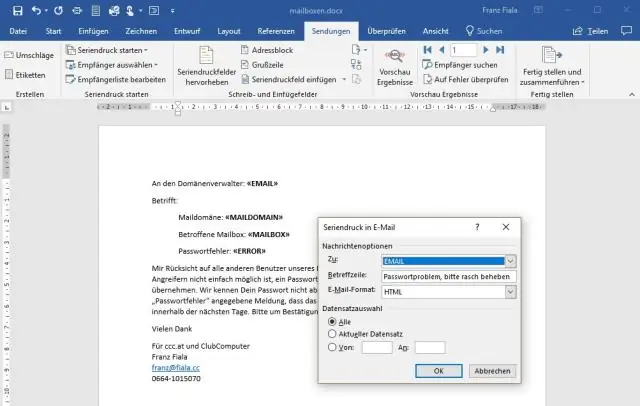The image size is (640, 406).
Task: Toggle Vorschau Ergebnisse preview
Action: tap(395, 67)
